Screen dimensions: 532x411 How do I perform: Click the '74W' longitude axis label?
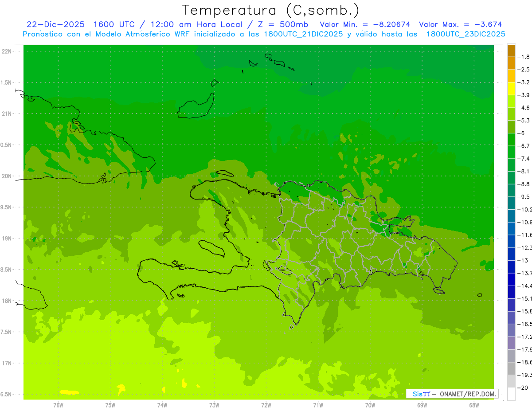pyautogui.click(x=162, y=405)
